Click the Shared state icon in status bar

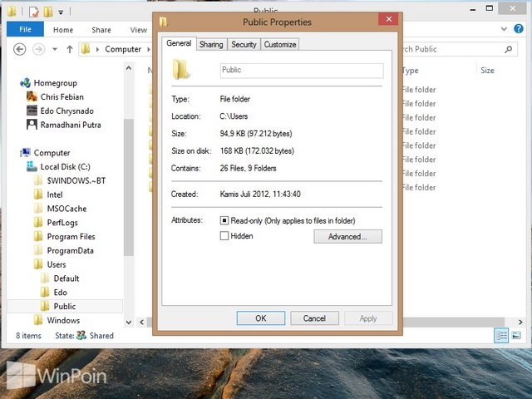click(81, 335)
